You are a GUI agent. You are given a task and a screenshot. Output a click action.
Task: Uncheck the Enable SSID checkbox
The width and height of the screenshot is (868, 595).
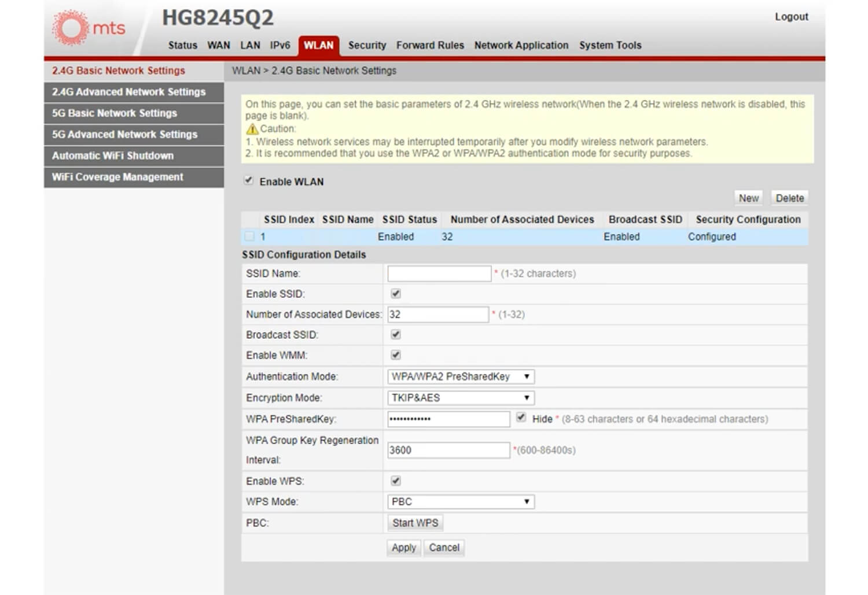coord(396,294)
